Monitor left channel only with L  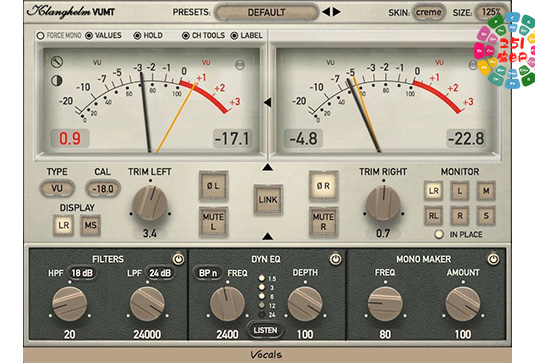[460, 191]
